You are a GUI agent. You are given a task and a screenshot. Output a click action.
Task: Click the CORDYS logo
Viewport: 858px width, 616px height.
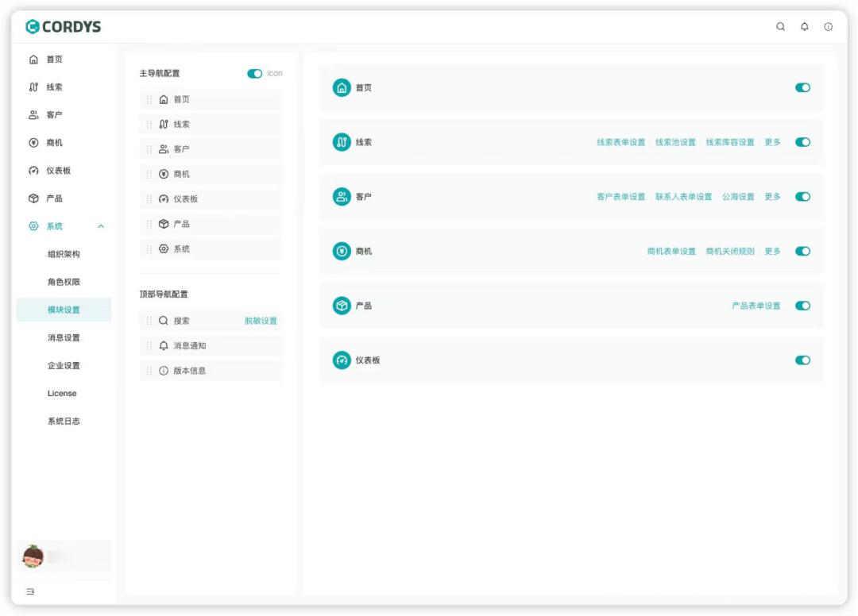coord(64,27)
